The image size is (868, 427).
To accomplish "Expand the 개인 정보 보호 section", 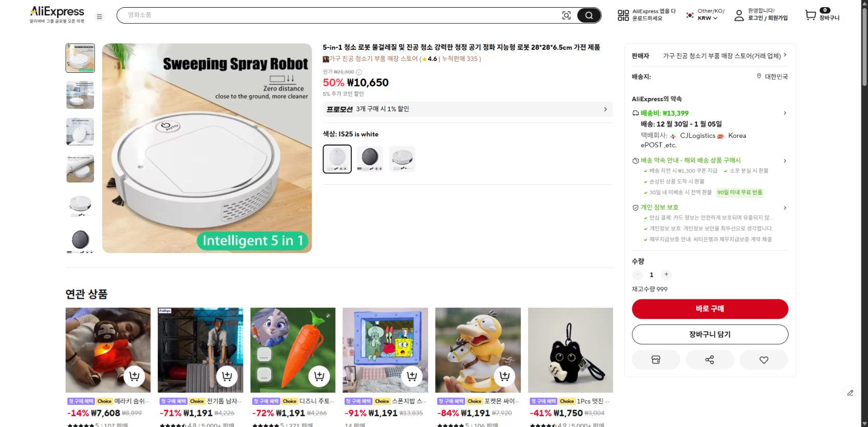I will click(784, 208).
